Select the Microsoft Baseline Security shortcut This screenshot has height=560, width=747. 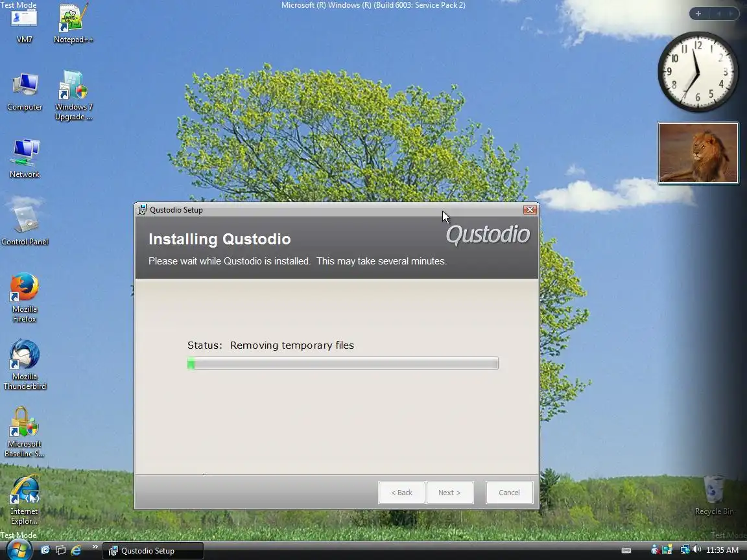click(x=25, y=432)
